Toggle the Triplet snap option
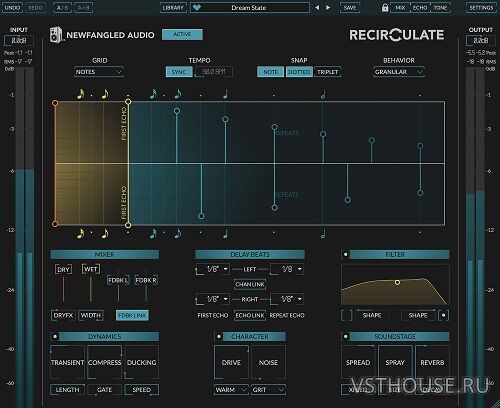The height and width of the screenshot is (408, 500). pos(327,72)
